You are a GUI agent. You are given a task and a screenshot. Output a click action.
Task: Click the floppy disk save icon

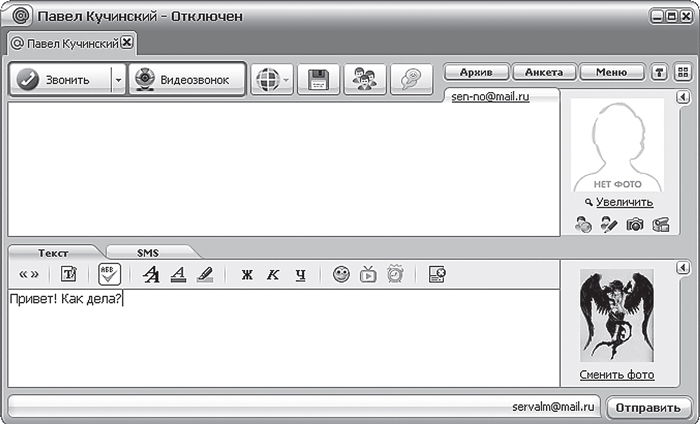318,80
